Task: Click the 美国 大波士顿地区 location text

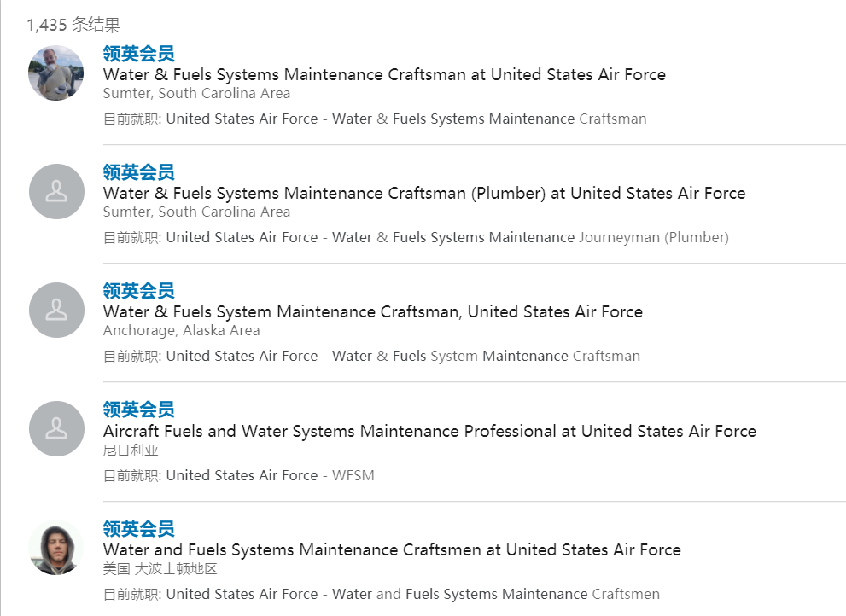Action: (160, 568)
